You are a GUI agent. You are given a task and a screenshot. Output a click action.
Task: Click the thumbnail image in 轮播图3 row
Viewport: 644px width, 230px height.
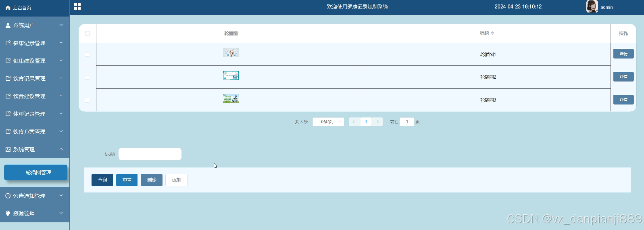[x=231, y=98]
